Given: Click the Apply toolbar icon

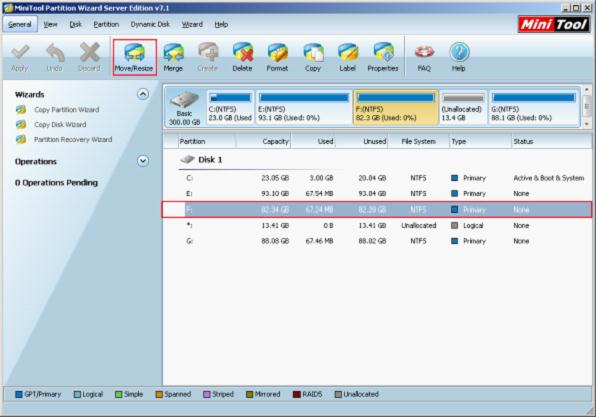Looking at the screenshot, I should coord(19,53).
